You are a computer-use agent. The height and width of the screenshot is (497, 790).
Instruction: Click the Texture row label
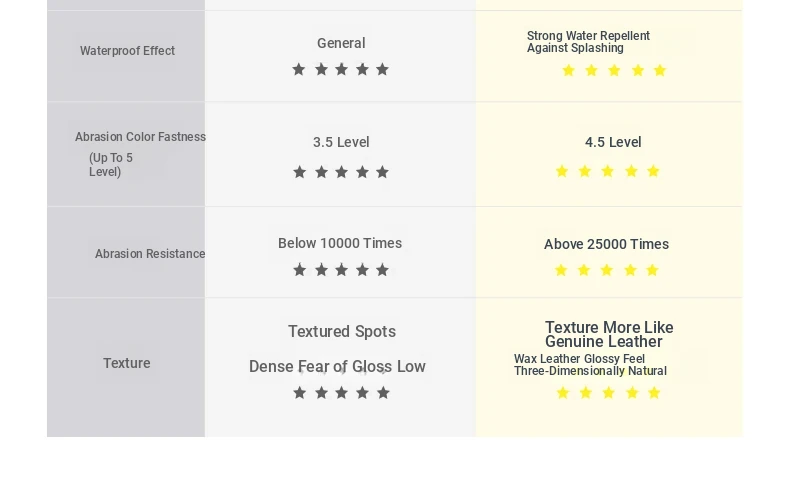tap(126, 363)
